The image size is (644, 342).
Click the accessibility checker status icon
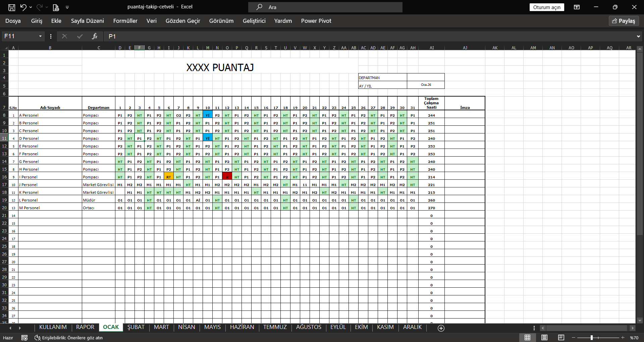point(38,338)
